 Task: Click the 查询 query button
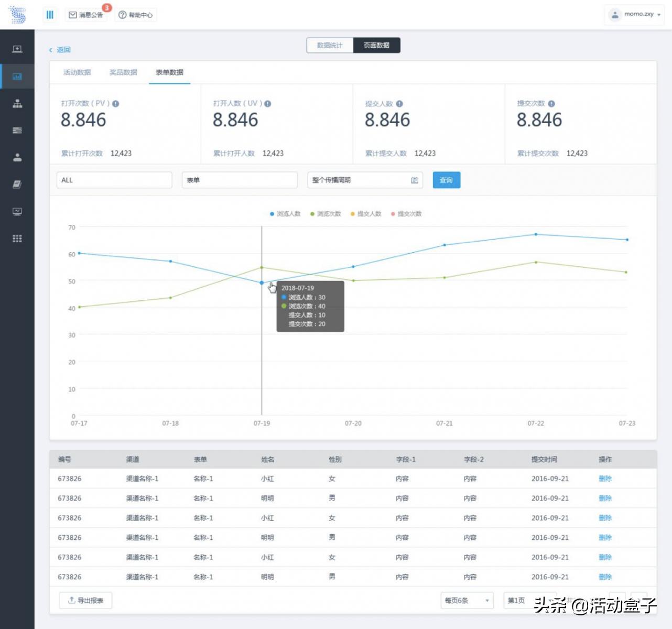pos(447,180)
